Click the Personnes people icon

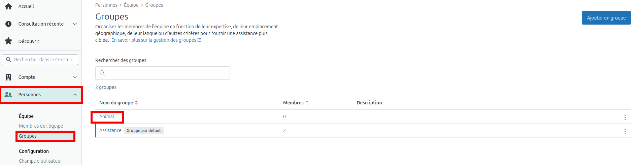pos(8,95)
